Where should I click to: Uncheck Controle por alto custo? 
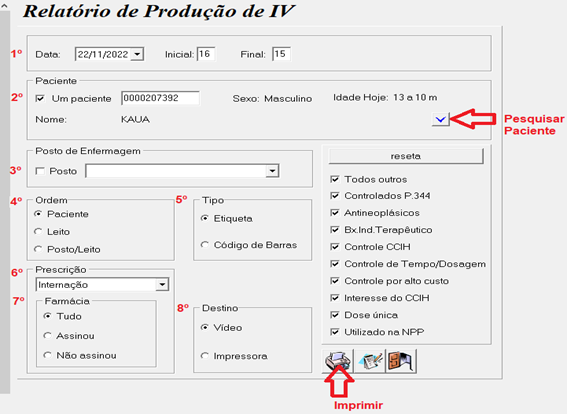(x=335, y=281)
